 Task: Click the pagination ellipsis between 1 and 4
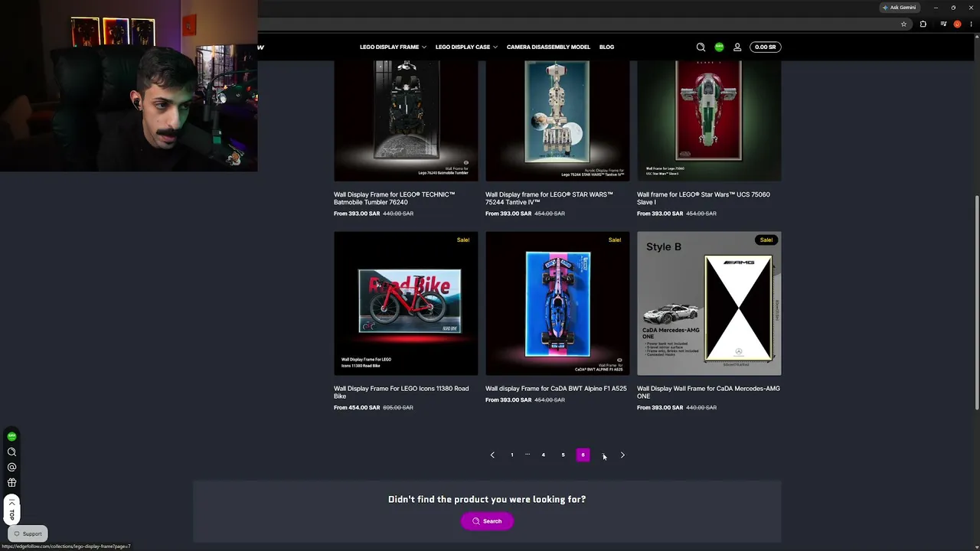pos(528,455)
